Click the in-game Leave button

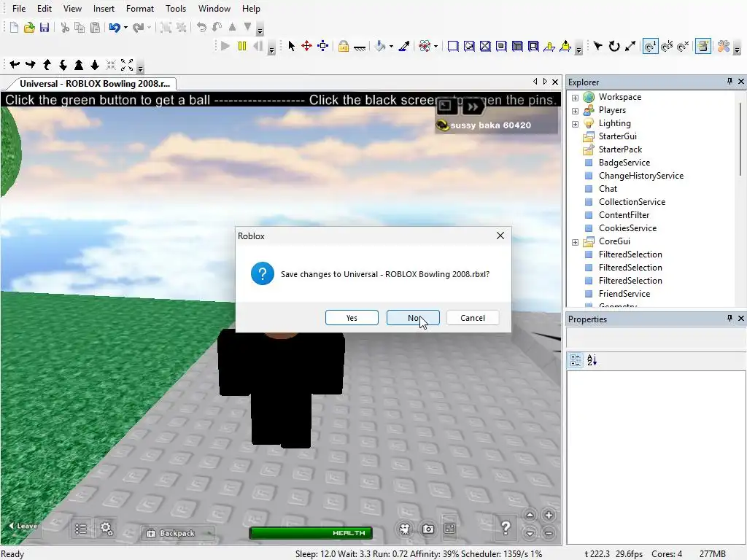point(23,526)
